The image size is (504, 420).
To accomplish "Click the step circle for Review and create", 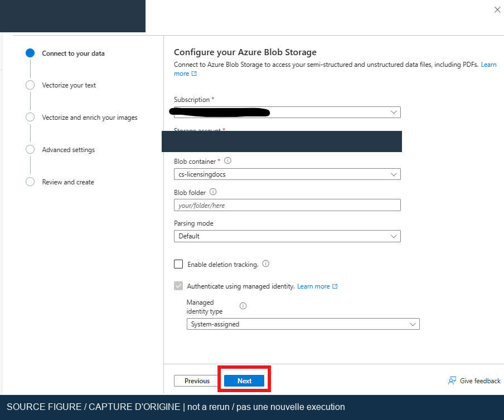I will (x=30, y=182).
